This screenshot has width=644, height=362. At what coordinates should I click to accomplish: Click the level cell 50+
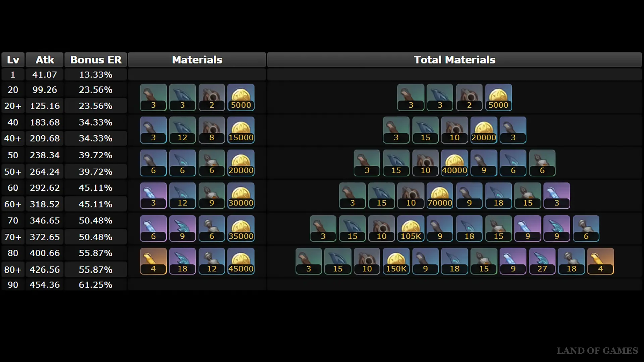[x=13, y=172]
